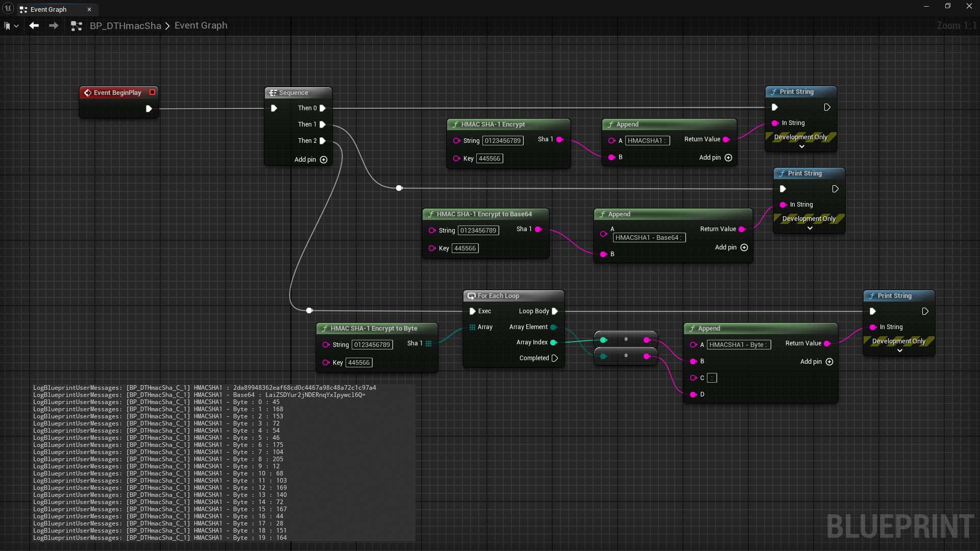Screen dimensions: 980x551
Task: Click BP_DTHmacSha breadcrumb link
Action: 125,26
